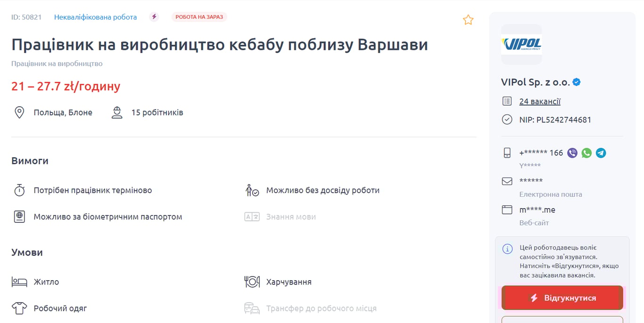The image size is (644, 323).
Task: Click the mobile phone icon near the number
Action: coord(508,153)
